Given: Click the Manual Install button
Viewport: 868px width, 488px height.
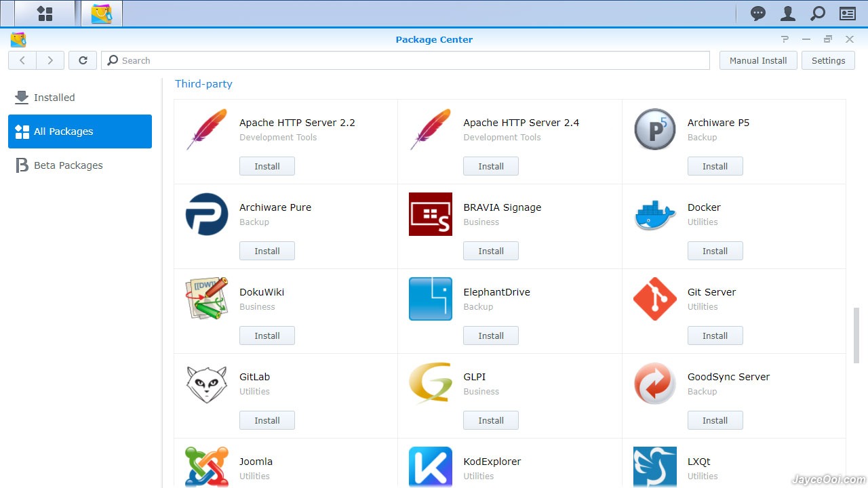Looking at the screenshot, I should click(758, 60).
